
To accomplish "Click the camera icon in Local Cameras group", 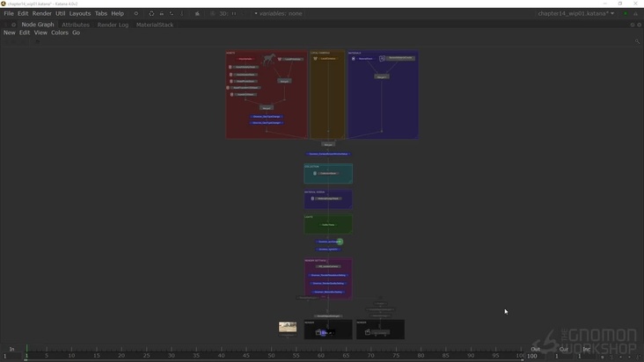I will (x=316, y=59).
